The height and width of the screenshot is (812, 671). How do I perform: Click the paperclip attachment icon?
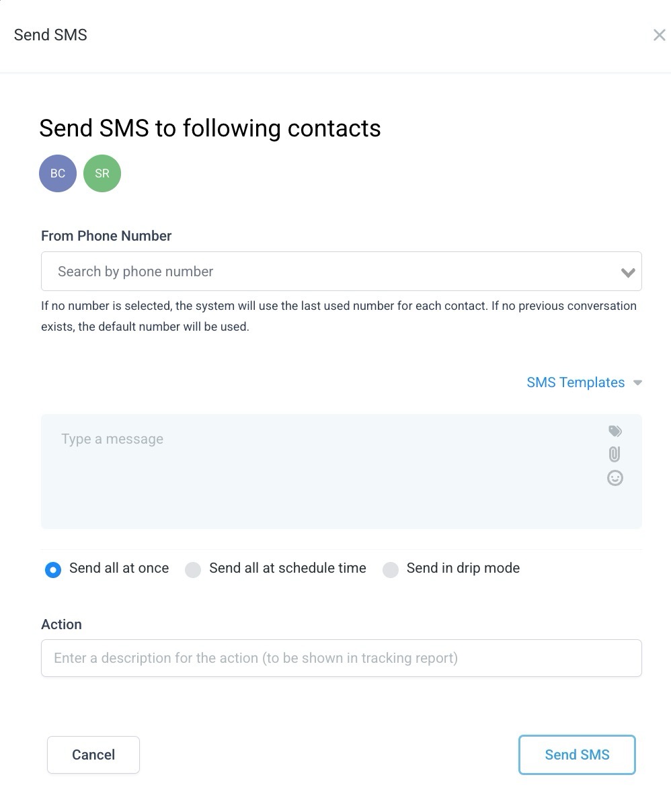click(x=615, y=454)
